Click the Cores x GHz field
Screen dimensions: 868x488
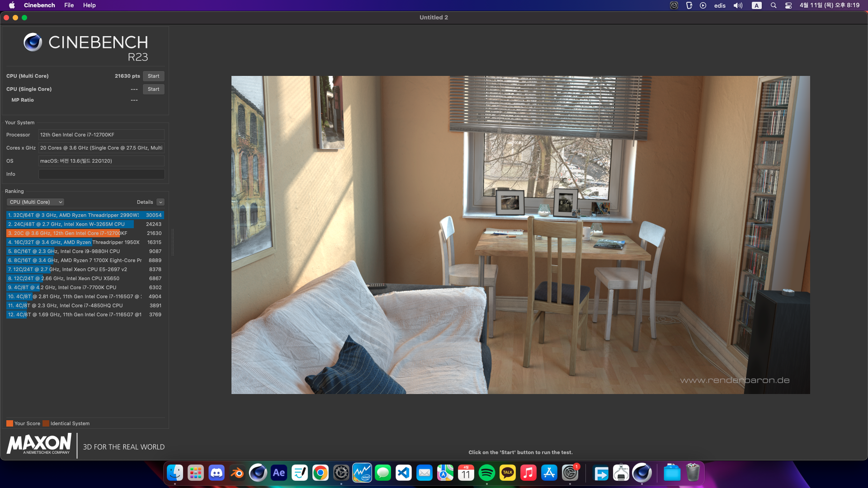(101, 148)
